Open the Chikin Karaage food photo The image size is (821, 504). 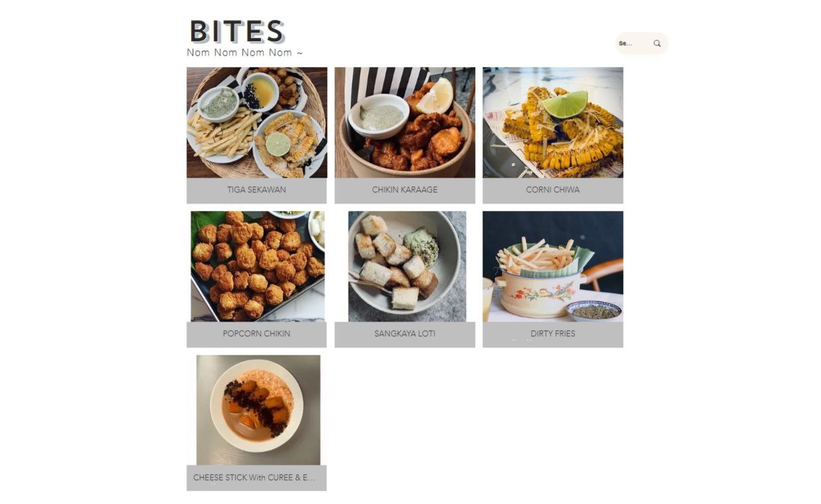pyautogui.click(x=405, y=123)
